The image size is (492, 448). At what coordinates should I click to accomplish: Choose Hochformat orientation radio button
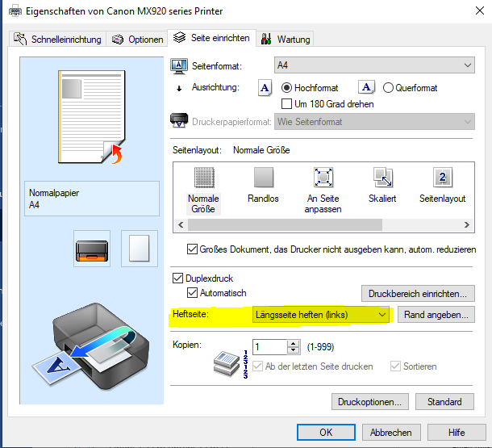286,88
